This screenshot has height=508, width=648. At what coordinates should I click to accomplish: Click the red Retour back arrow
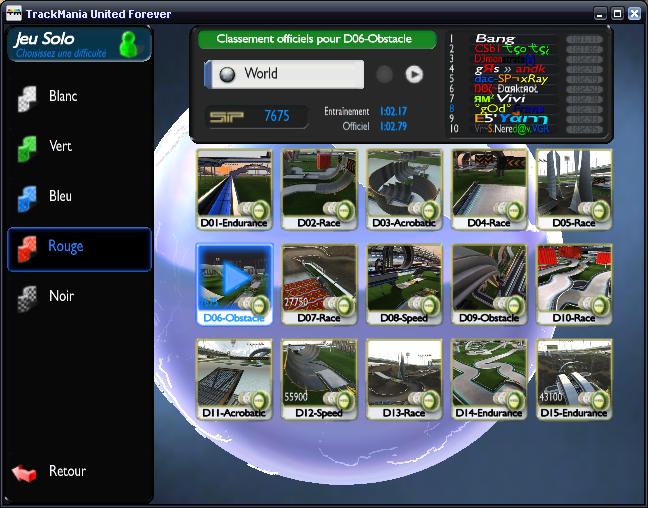pos(24,472)
